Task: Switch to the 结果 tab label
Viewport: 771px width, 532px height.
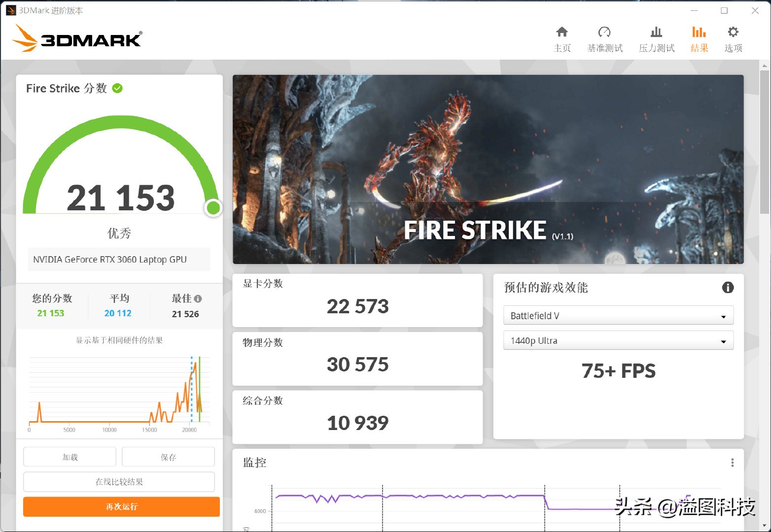Action: point(699,48)
